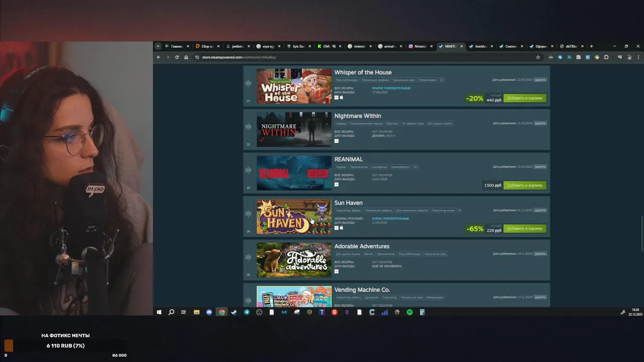
Task: Open the Chrome extensions puzzle icon
Action: pyautogui.click(x=606, y=57)
